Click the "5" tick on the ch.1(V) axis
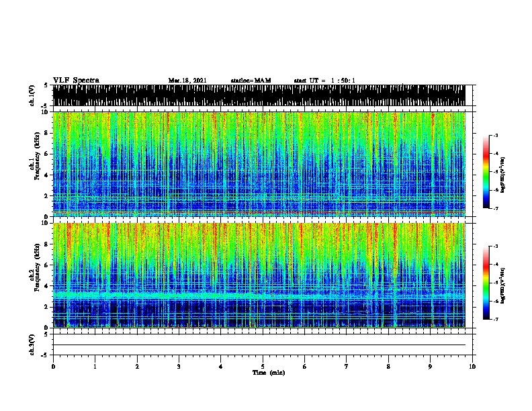This screenshot has width=532, height=411. click(46, 85)
